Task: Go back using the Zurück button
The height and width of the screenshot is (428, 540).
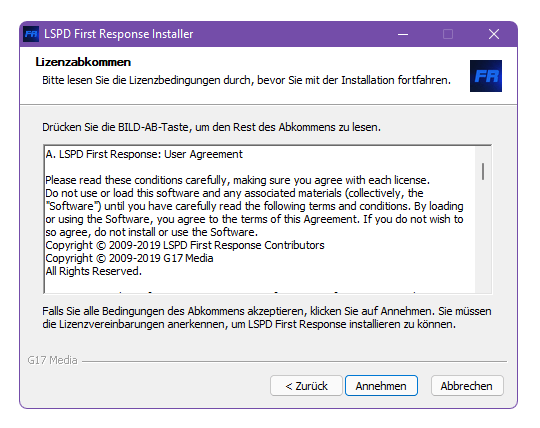Action: tap(306, 386)
